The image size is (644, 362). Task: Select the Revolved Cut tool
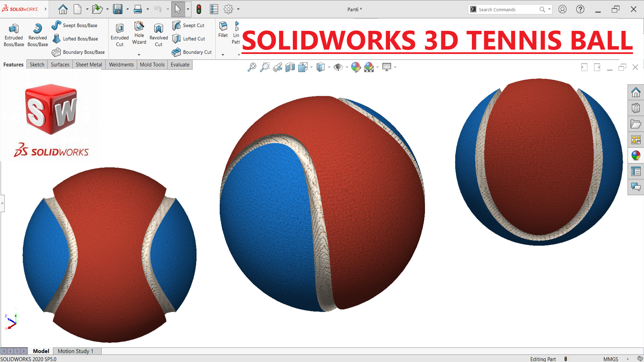point(158,35)
